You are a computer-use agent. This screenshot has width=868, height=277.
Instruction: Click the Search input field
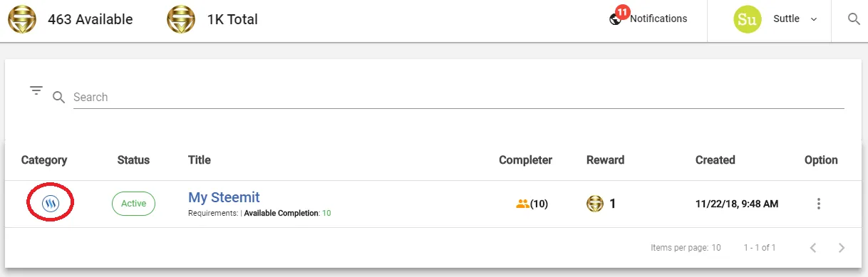click(459, 97)
